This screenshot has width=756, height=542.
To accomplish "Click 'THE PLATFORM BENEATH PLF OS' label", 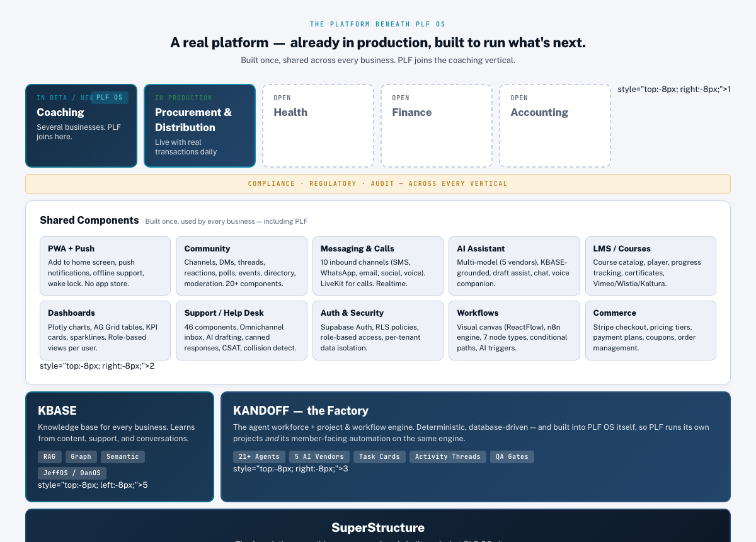I will pyautogui.click(x=378, y=25).
